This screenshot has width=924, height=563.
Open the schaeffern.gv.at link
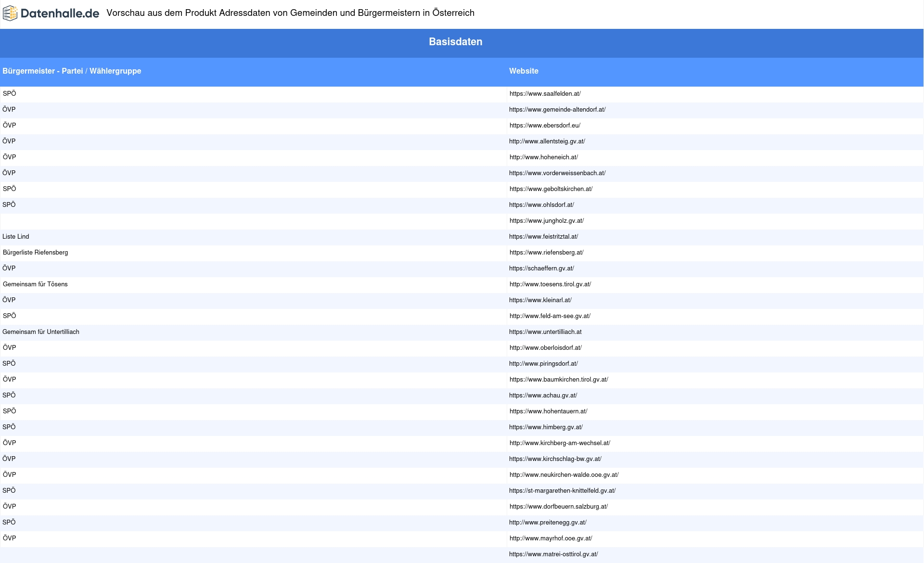541,269
